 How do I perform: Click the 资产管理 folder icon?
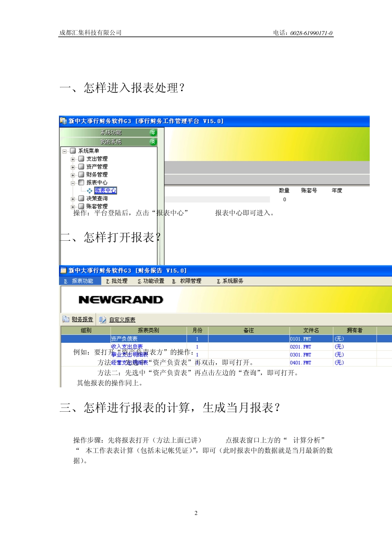pos(81,166)
